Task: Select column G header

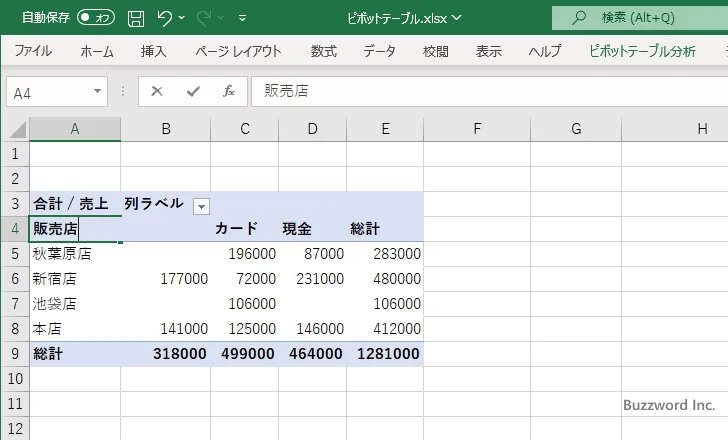Action: coord(576,129)
